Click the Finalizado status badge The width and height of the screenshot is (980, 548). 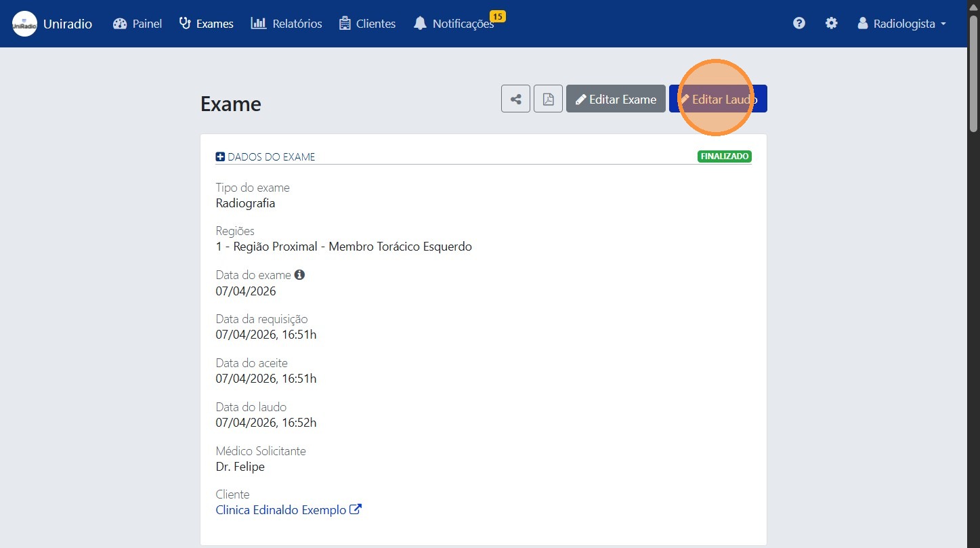tap(724, 156)
